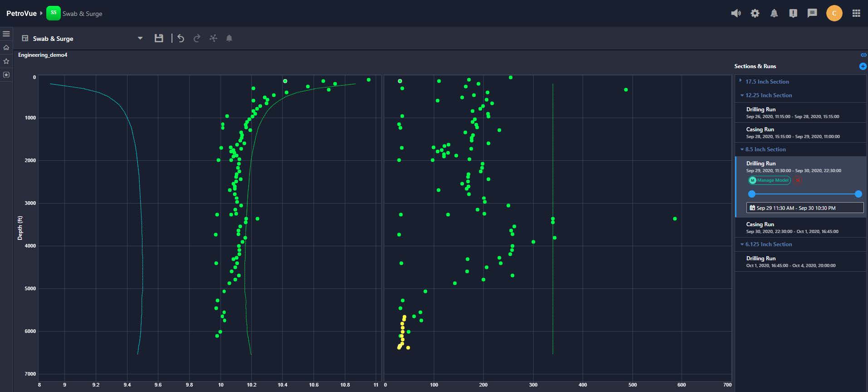
Task: Click the redo arrow in the toolbar
Action: point(196,38)
